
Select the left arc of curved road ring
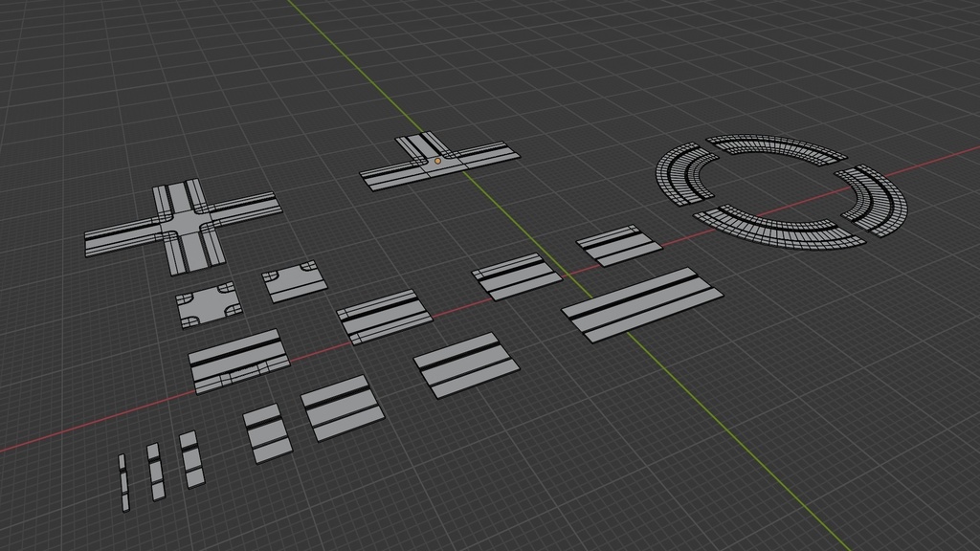(686, 172)
